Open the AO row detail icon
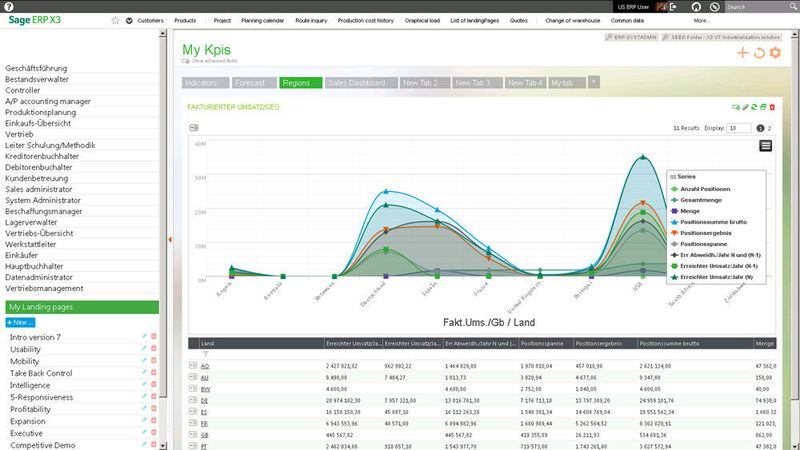 (x=193, y=365)
